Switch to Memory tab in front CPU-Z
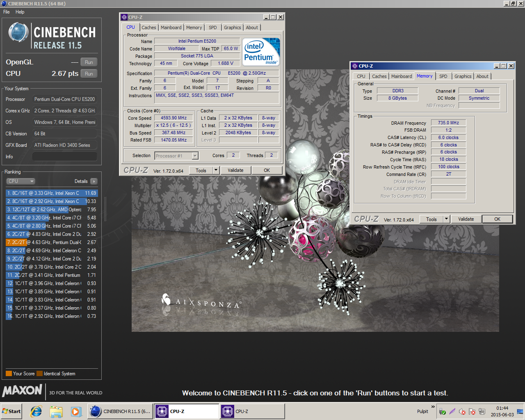 point(194,27)
